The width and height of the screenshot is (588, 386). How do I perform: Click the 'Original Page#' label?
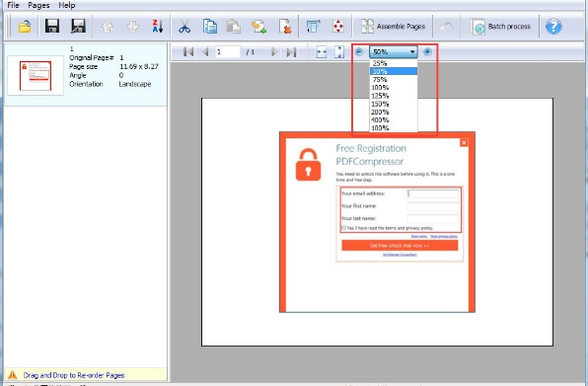(x=91, y=58)
